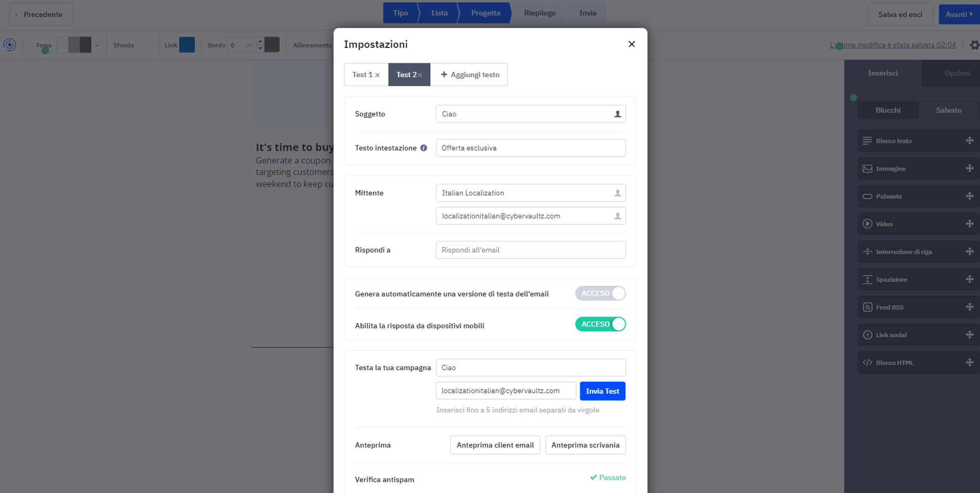Click the add icon next to Video block

click(970, 224)
